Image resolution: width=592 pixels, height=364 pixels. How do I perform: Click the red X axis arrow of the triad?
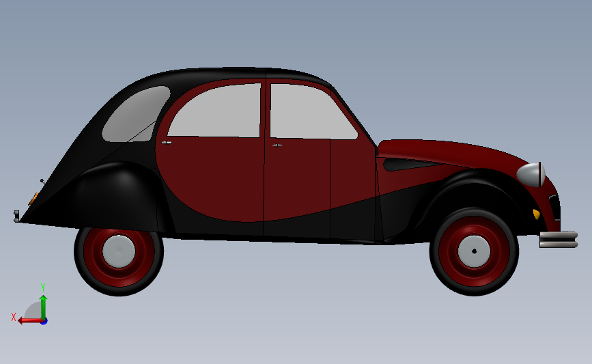pyautogui.click(x=30, y=321)
